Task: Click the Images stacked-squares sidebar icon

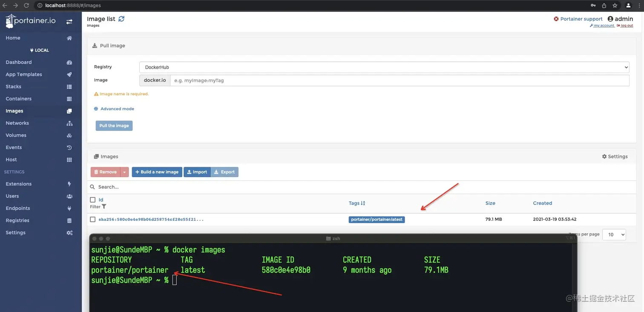Action: tap(69, 111)
